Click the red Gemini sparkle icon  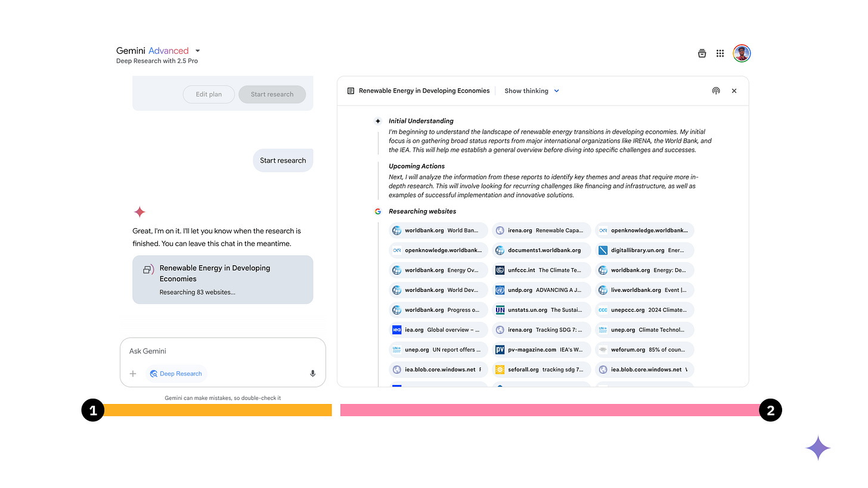[139, 212]
